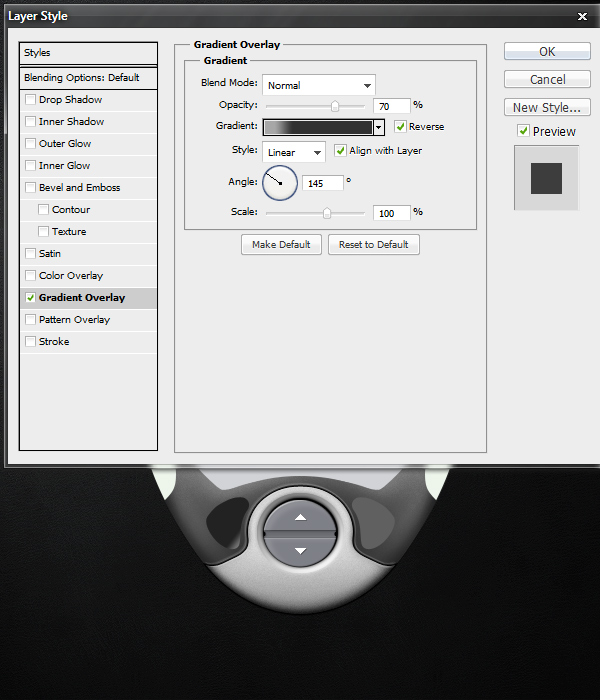
Task: Select the Satin label
Action: coord(50,254)
